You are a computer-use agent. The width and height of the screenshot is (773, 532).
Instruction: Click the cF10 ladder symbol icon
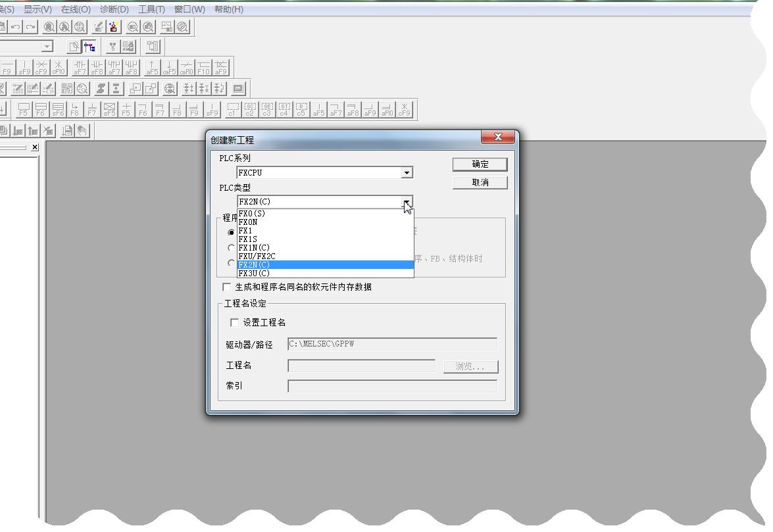[x=59, y=68]
